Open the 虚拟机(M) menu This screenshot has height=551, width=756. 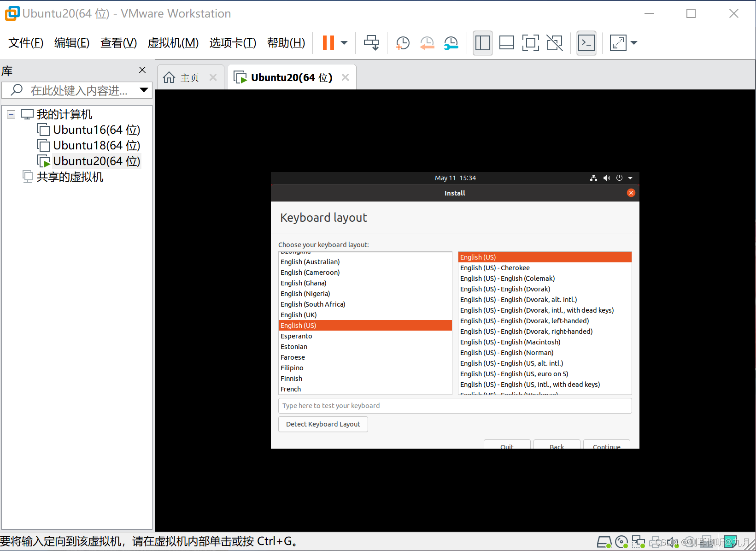pos(173,43)
